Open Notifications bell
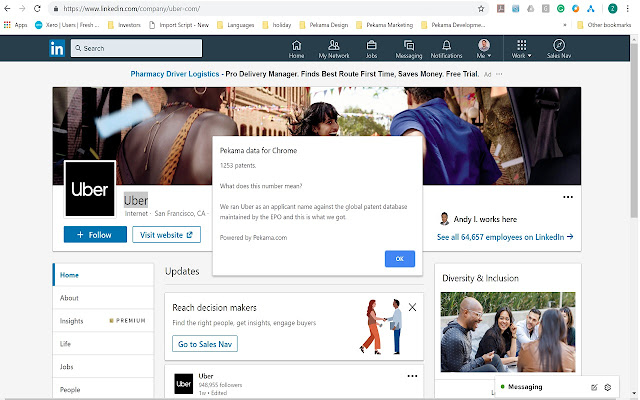Image resolution: width=640 pixels, height=400 pixels. click(447, 49)
